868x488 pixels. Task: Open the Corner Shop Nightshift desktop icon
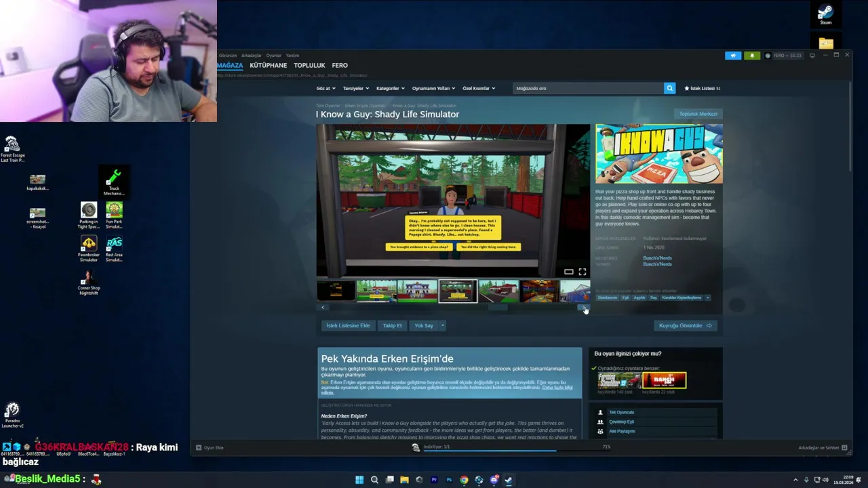tap(89, 282)
